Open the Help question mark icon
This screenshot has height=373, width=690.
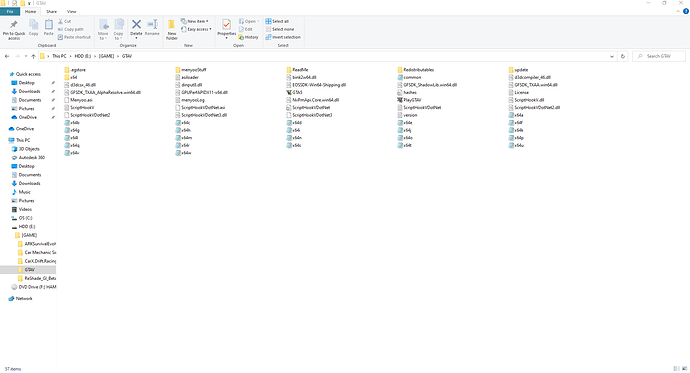pyautogui.click(x=686, y=11)
